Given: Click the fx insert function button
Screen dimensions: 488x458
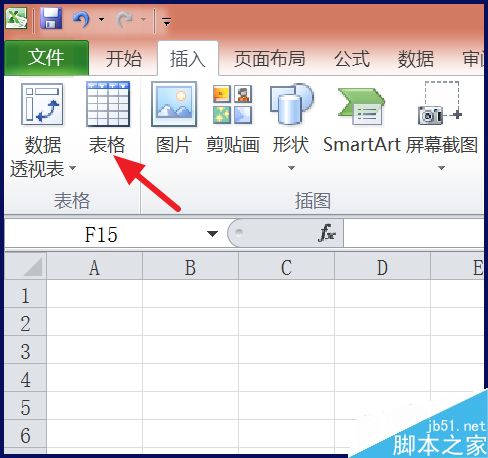Looking at the screenshot, I should point(326,233).
